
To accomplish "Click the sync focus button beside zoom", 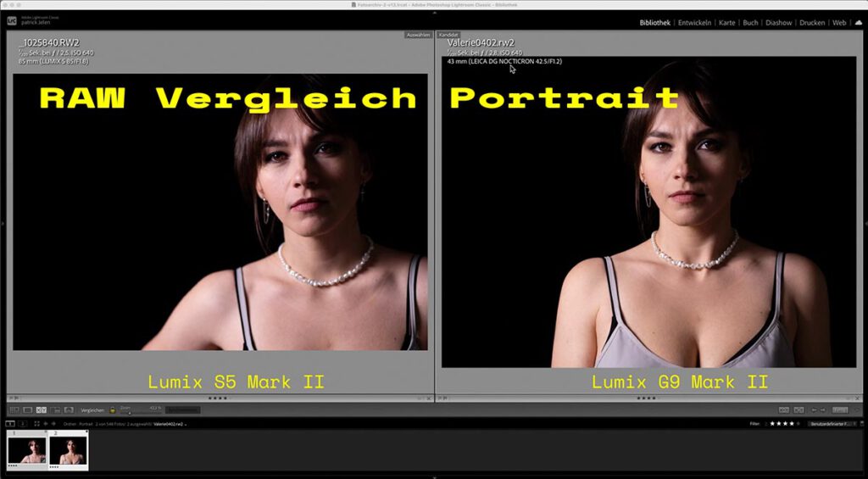I will click(x=183, y=410).
